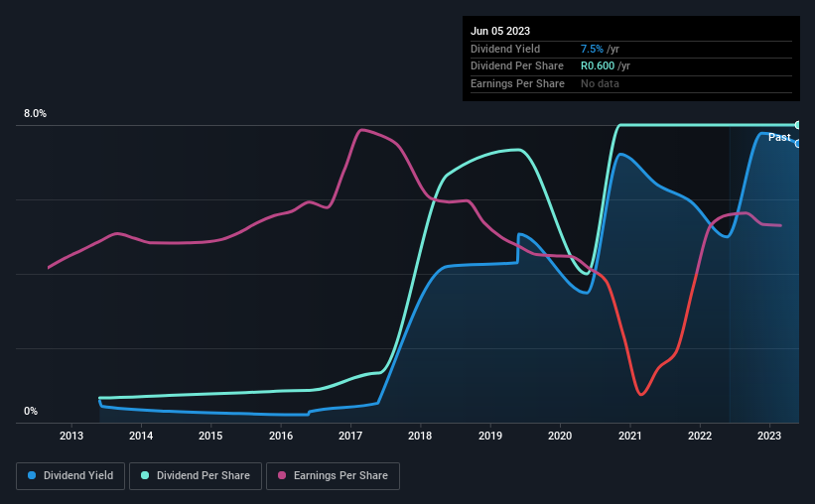
Task: Click the 2021 x-axis year label
Action: 630,436
